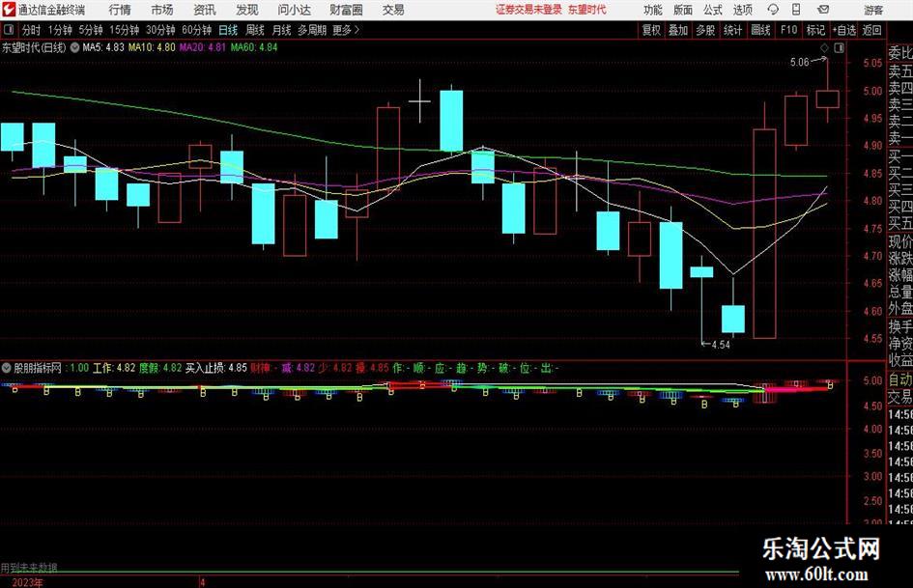Open the 交易 menu
The width and height of the screenshot is (913, 588).
coord(393,10)
